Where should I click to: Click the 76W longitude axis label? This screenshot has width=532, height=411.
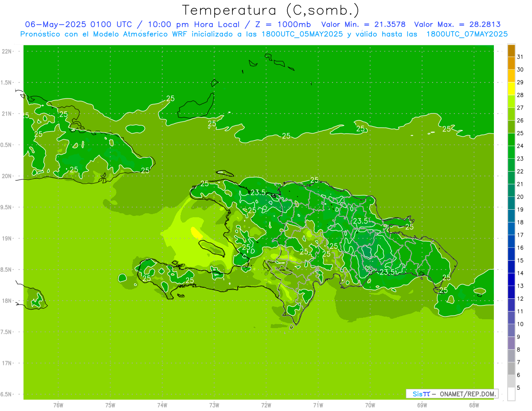click(58, 405)
